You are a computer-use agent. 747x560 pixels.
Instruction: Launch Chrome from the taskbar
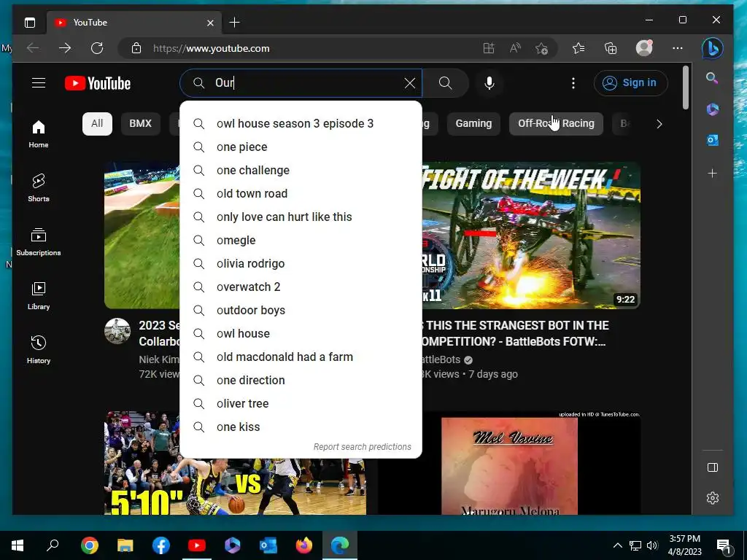click(90, 545)
